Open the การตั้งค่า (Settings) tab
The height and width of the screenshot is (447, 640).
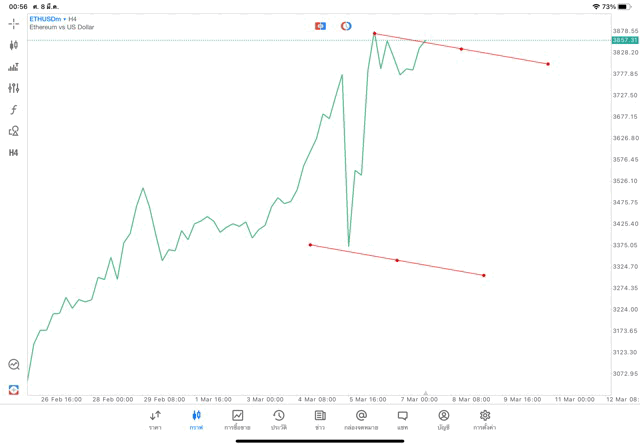click(x=485, y=419)
